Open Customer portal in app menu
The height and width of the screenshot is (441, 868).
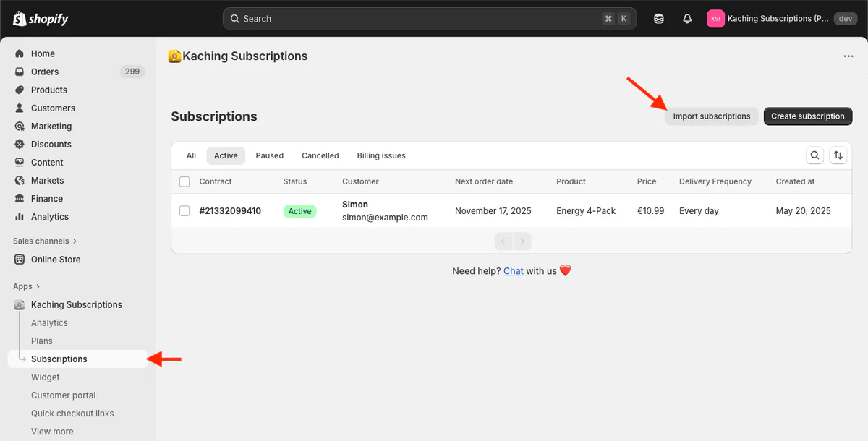[64, 395]
